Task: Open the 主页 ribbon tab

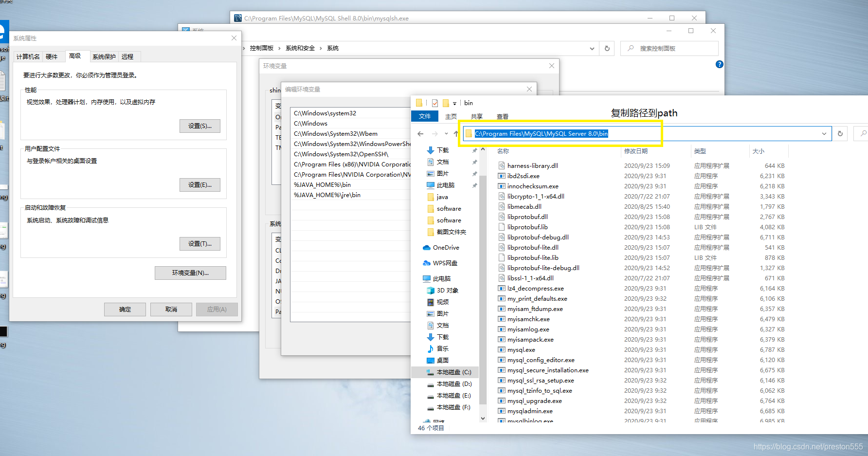Action: tap(451, 116)
